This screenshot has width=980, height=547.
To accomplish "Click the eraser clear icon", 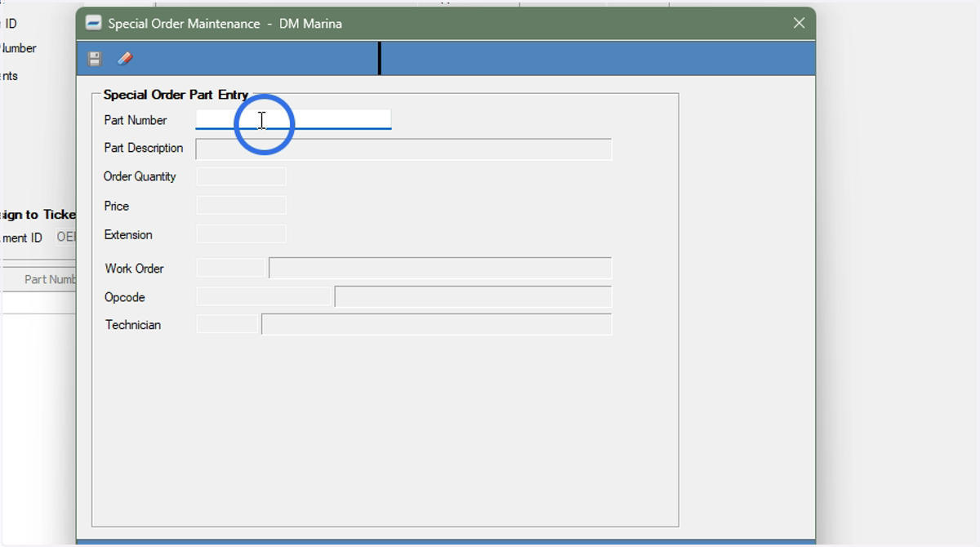I will 124,59.
